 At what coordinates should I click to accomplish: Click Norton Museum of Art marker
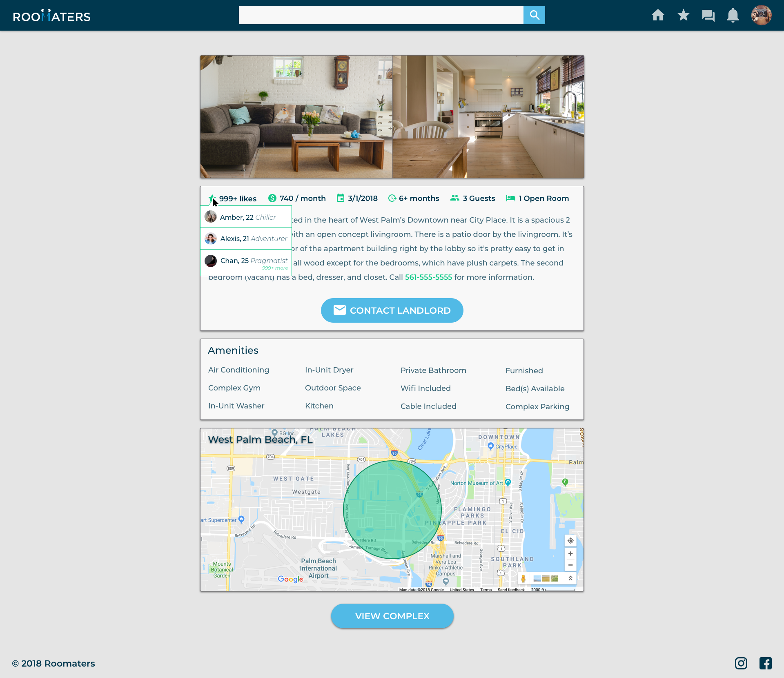508,482
